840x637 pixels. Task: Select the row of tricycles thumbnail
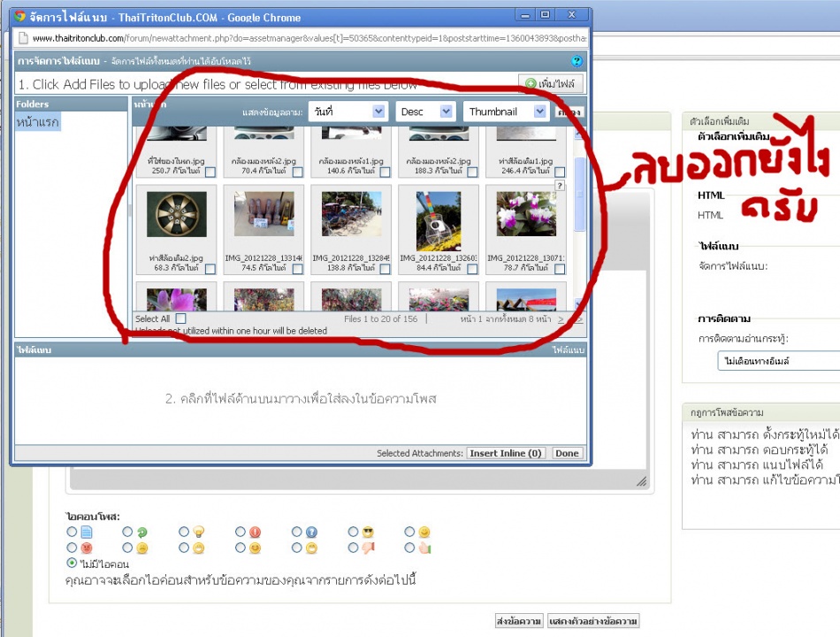[351, 214]
